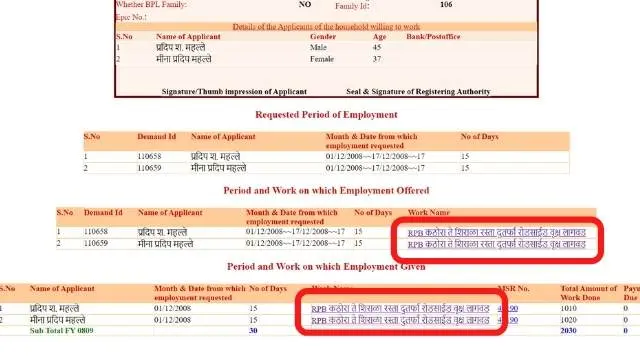
Task: Open the work name link for demand 110658 in Employment Offered
Action: (497, 233)
